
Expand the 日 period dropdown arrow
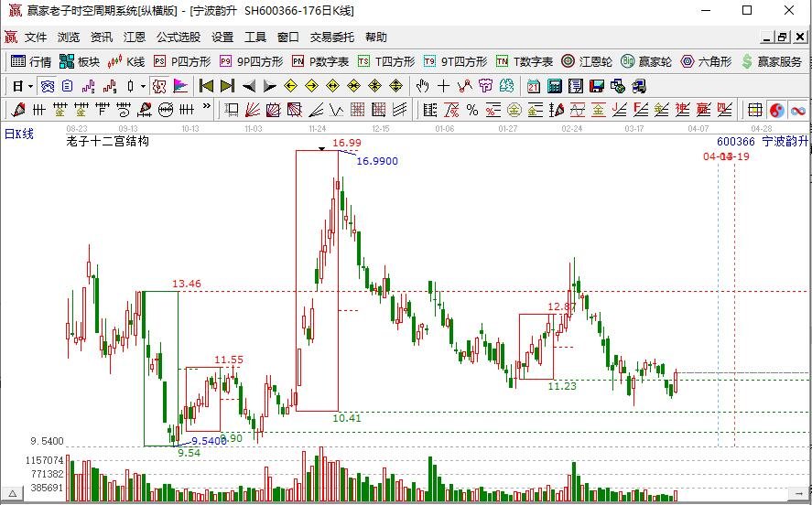30,86
